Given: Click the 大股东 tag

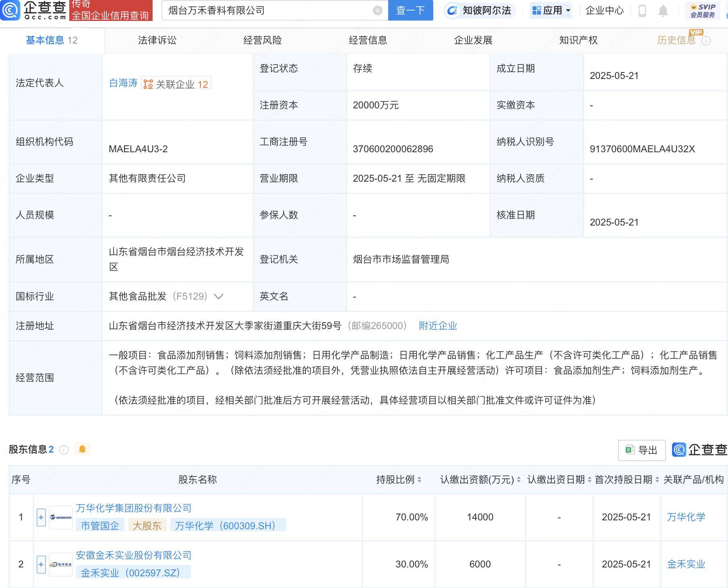Looking at the screenshot, I should (147, 525).
